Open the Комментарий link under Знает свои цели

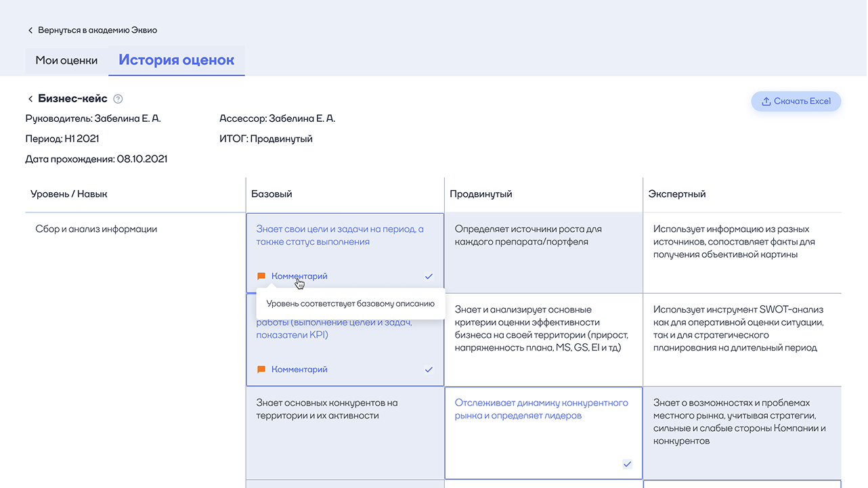(299, 276)
